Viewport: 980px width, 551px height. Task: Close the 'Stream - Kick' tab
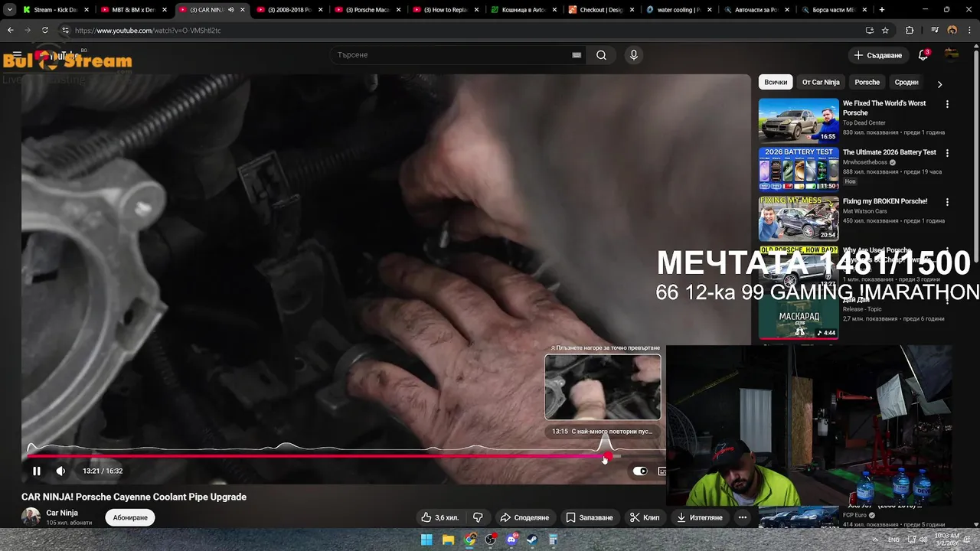pyautogui.click(x=85, y=10)
